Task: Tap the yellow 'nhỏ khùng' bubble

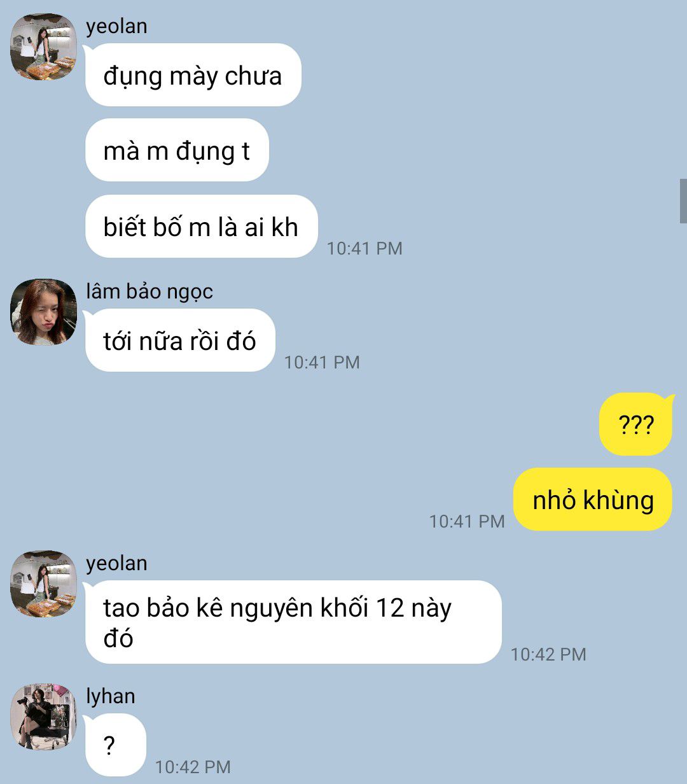Action: [593, 500]
